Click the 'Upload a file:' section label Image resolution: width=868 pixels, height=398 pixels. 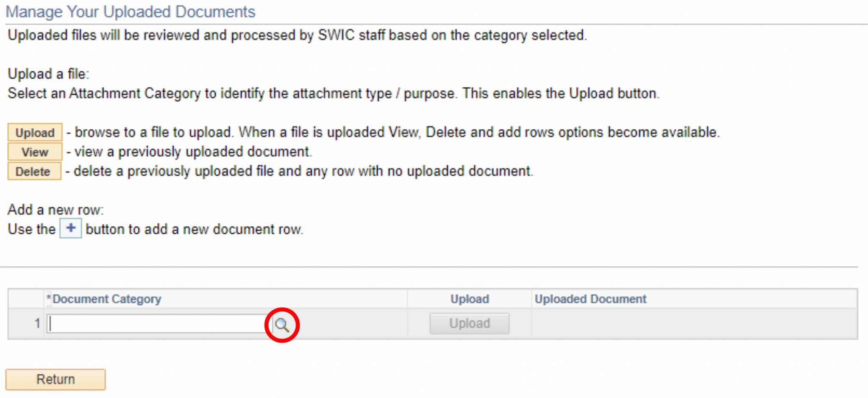coord(48,74)
